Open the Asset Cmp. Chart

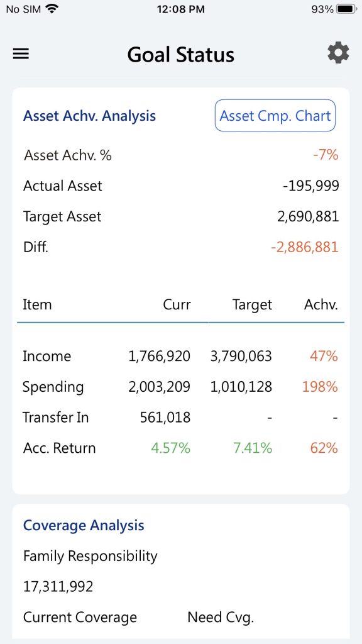point(275,116)
